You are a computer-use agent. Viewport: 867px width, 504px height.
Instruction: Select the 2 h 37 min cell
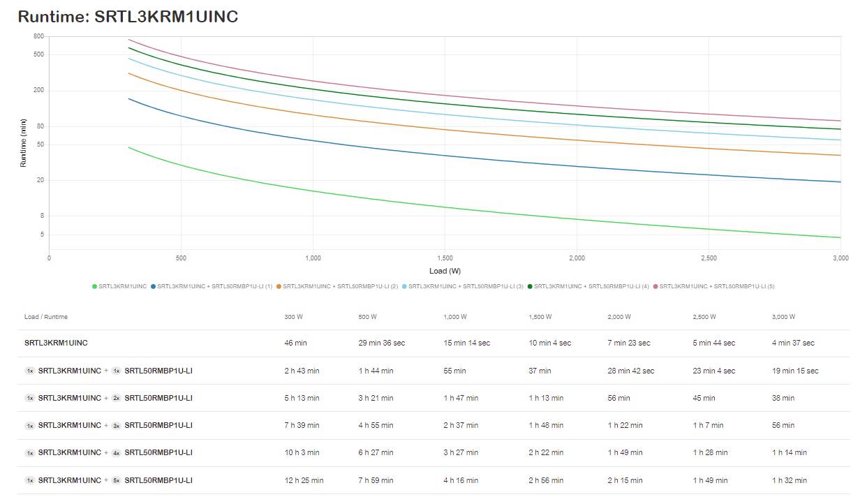pyautogui.click(x=461, y=425)
